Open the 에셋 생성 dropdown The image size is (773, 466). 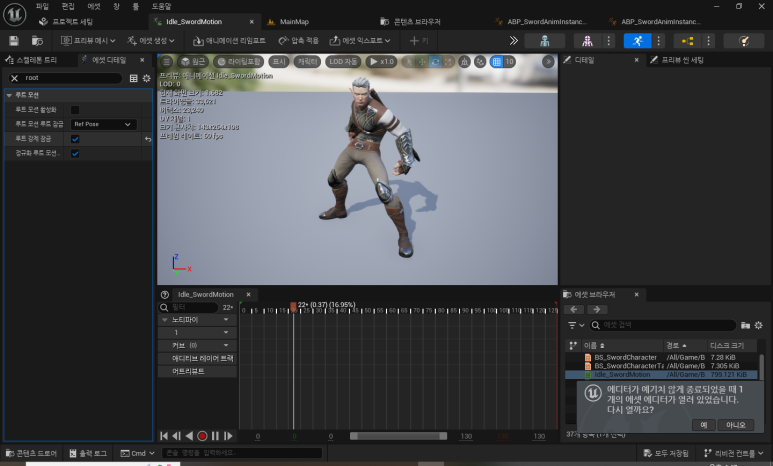click(x=150, y=40)
